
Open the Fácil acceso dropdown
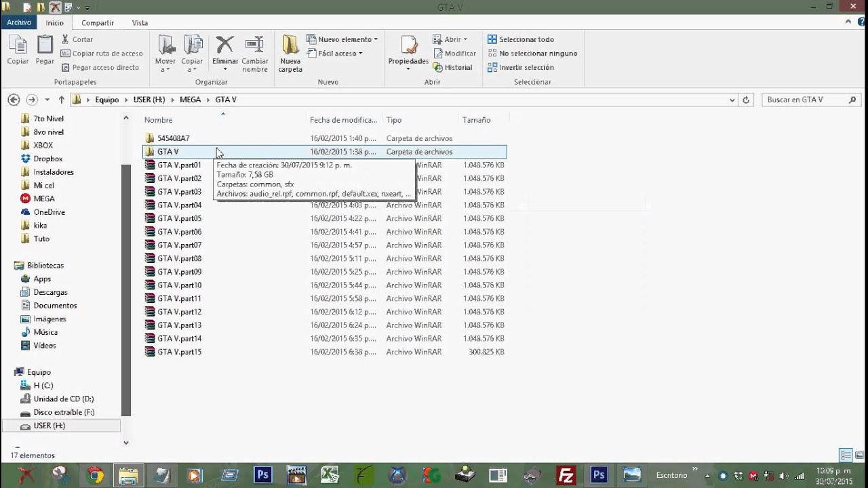335,54
